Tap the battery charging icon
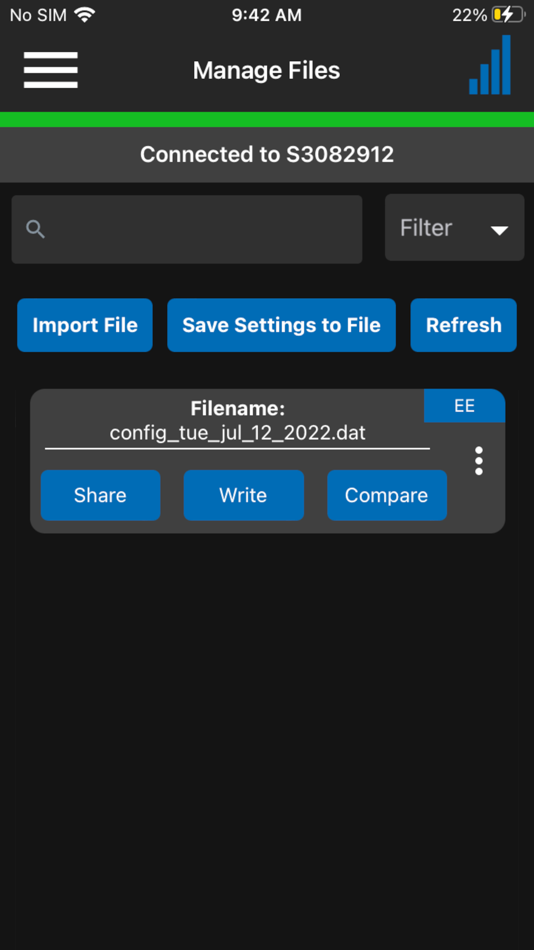This screenshot has height=950, width=534. coord(507,15)
